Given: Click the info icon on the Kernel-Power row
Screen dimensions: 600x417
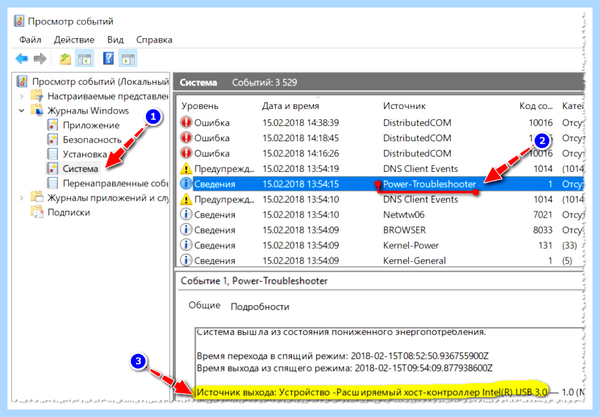Looking at the screenshot, I should [186, 245].
